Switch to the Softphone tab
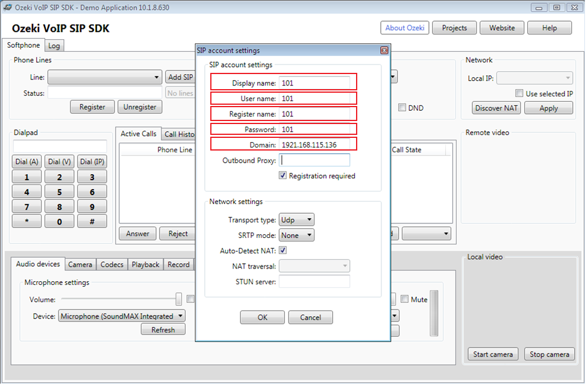The height and width of the screenshot is (386, 588). pos(23,45)
